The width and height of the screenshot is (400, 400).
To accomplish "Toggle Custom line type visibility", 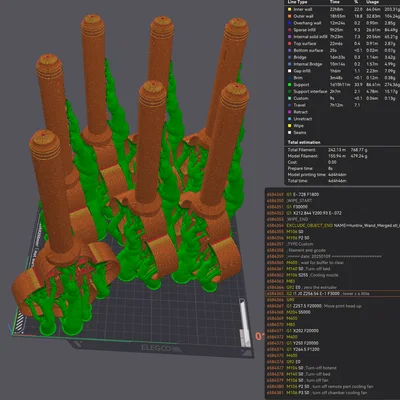I will (x=343, y=98).
